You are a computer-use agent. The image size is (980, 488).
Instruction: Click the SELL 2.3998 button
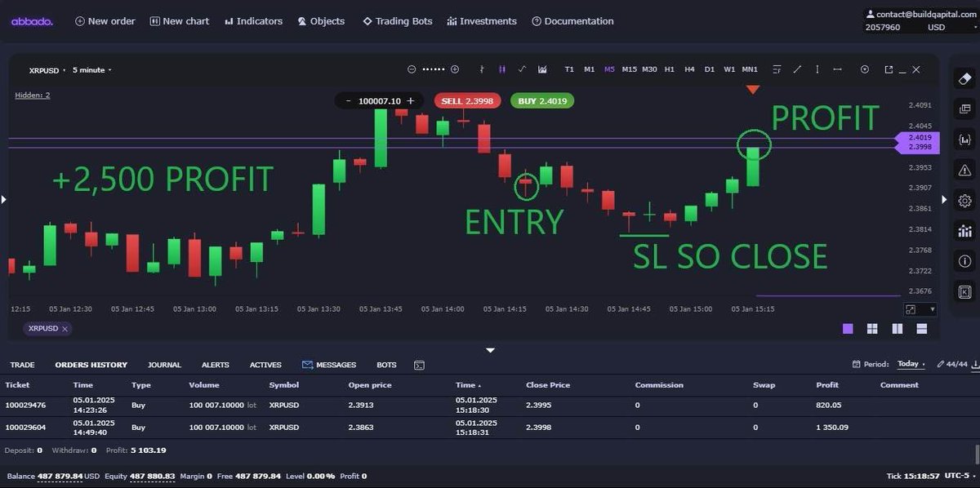[x=468, y=100]
